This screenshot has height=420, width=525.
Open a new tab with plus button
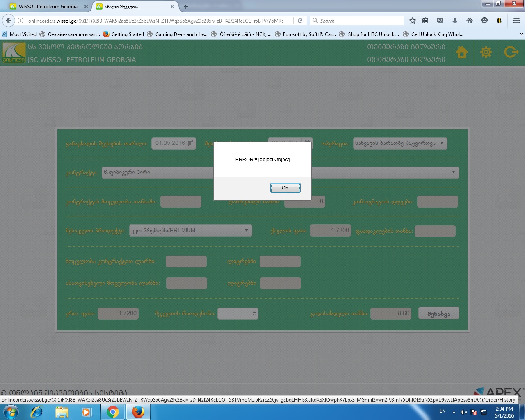pos(186,7)
